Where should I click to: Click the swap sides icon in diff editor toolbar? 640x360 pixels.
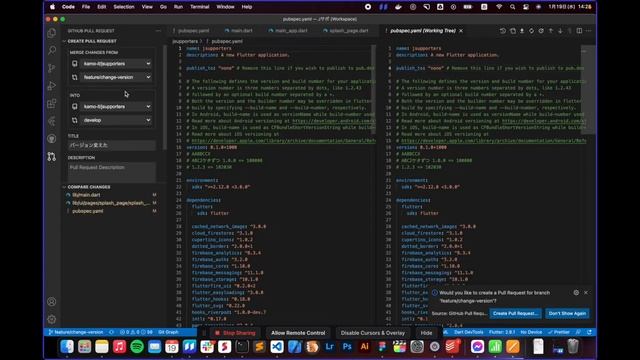click(531, 31)
